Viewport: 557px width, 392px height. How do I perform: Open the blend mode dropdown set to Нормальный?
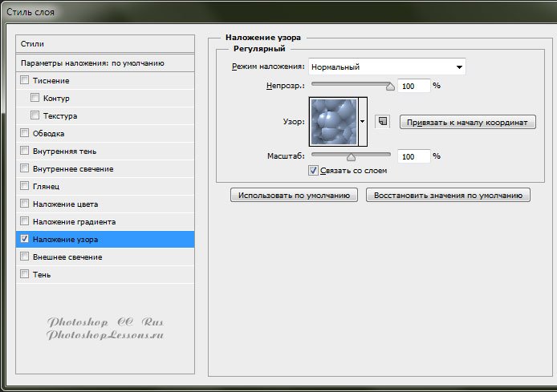pos(388,67)
